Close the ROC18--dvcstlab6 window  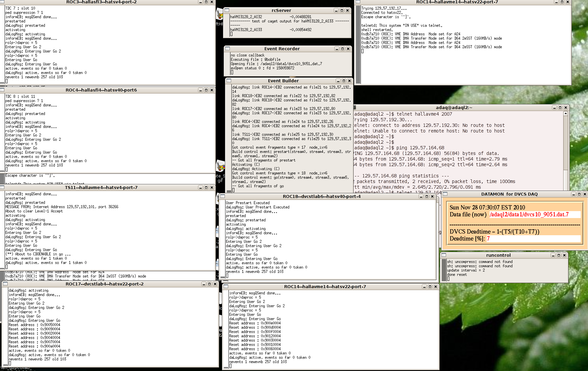[432, 197]
